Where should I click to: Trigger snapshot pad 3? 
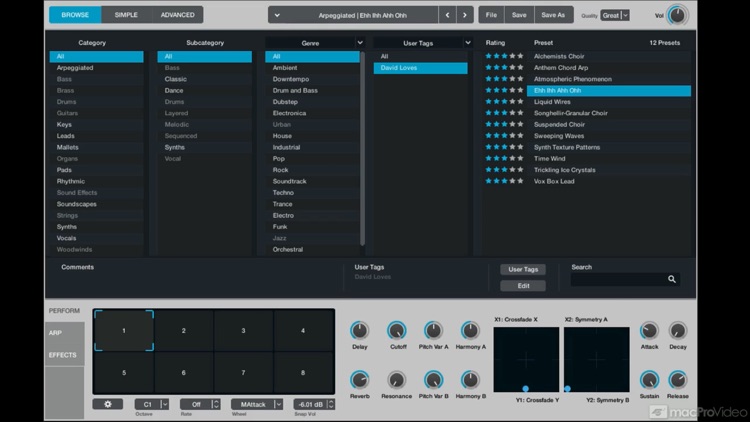(x=243, y=331)
